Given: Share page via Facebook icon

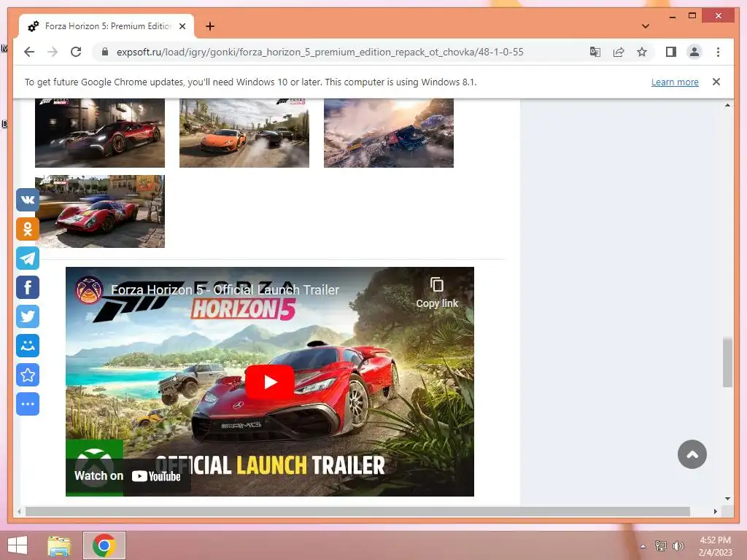Looking at the screenshot, I should pos(28,287).
